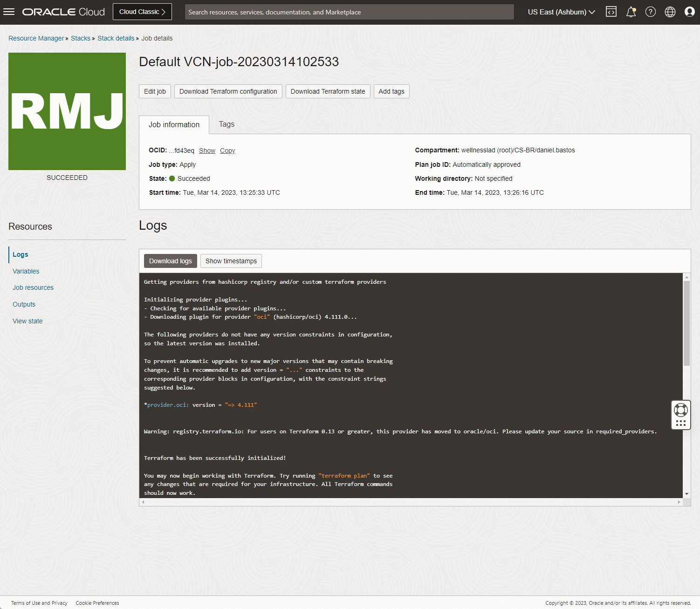Open Terms of Use and Privacy

tap(39, 603)
